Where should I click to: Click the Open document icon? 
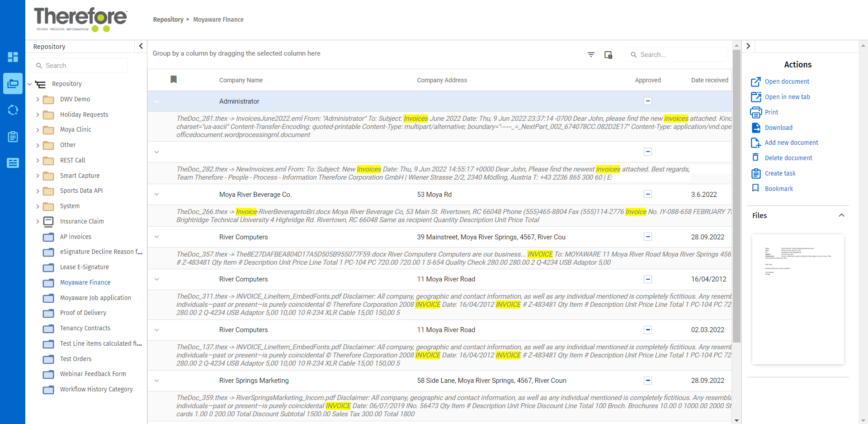[x=756, y=81]
